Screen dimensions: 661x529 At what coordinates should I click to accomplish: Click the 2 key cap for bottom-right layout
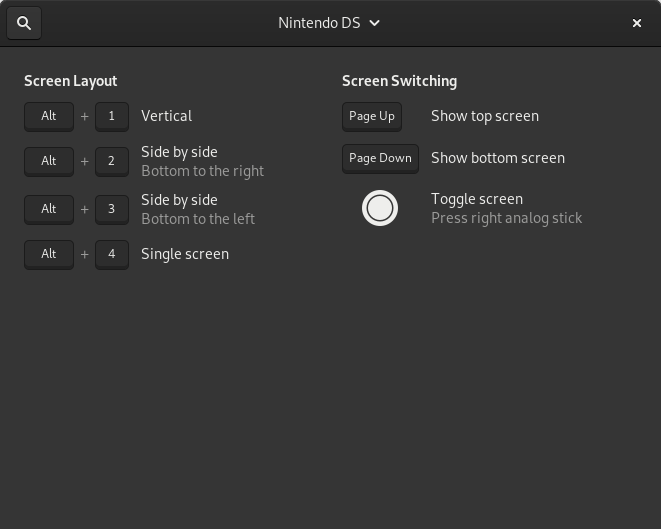tap(112, 161)
